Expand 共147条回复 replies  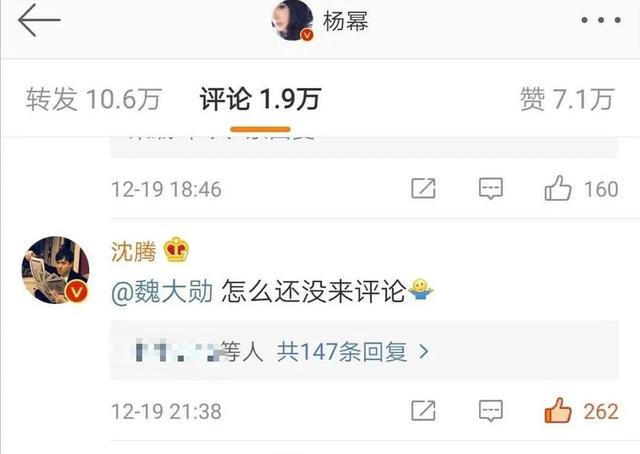pyautogui.click(x=342, y=352)
